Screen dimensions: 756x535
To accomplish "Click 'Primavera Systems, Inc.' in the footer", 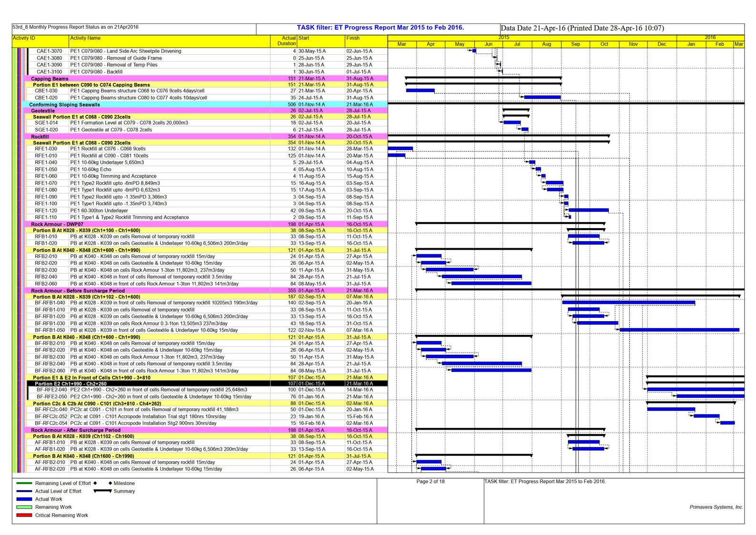I will [x=716, y=507].
